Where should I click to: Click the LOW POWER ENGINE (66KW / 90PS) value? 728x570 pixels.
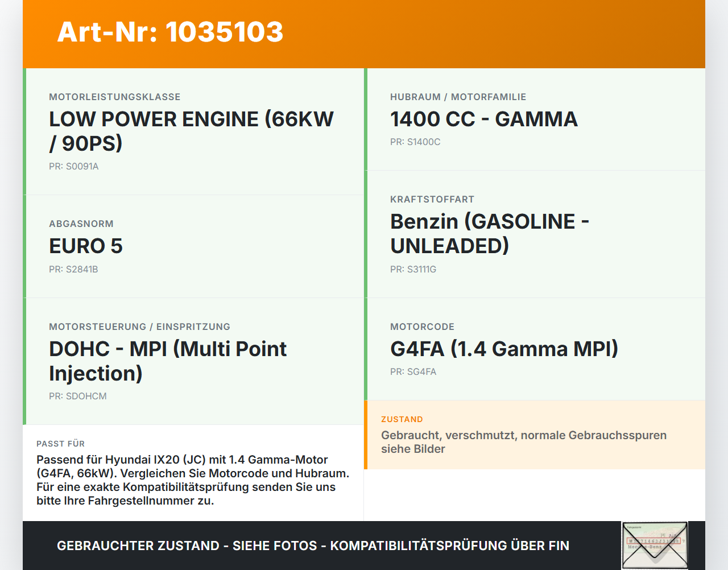click(x=191, y=131)
